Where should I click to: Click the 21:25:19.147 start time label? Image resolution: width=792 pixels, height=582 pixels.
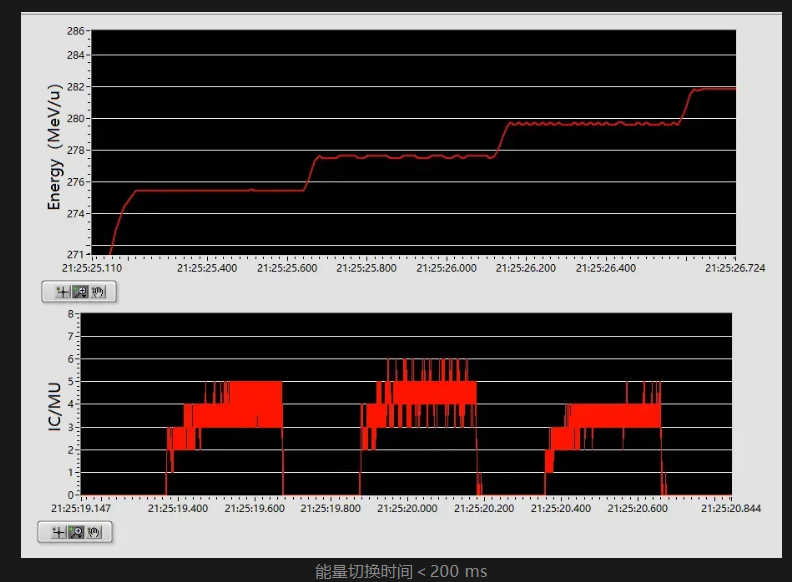coord(84,508)
